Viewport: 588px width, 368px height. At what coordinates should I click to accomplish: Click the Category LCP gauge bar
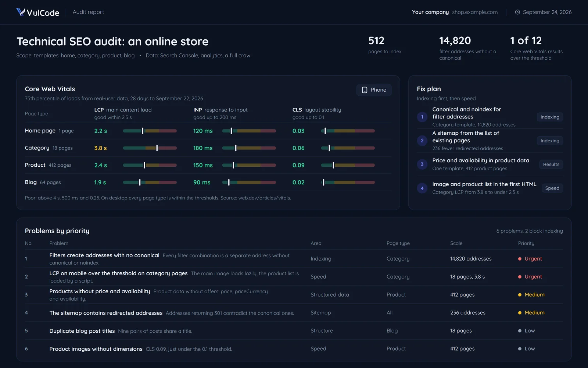point(150,148)
